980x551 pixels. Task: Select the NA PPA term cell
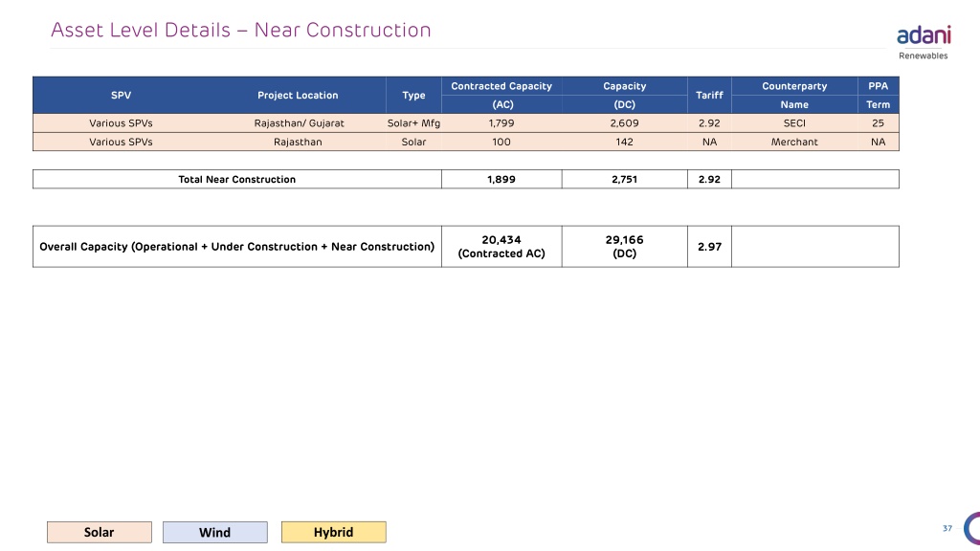pyautogui.click(x=879, y=142)
